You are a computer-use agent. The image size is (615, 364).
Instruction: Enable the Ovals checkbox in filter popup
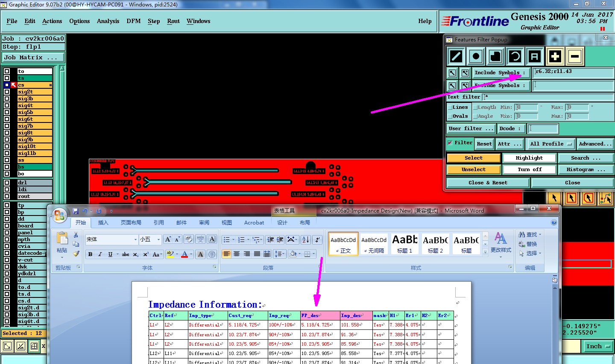click(x=450, y=116)
